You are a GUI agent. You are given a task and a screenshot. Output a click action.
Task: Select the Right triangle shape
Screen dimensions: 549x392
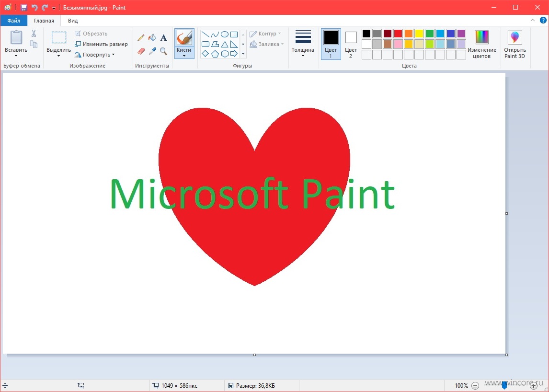(x=234, y=44)
